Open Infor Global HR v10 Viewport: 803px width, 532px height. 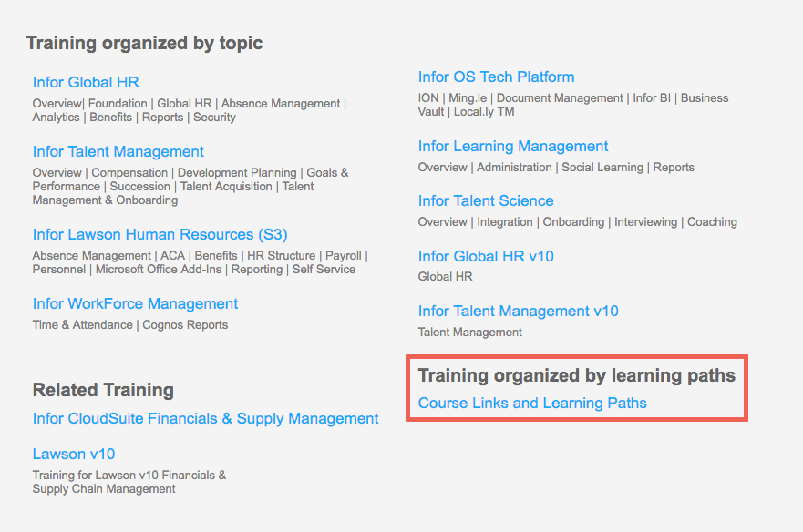click(486, 256)
